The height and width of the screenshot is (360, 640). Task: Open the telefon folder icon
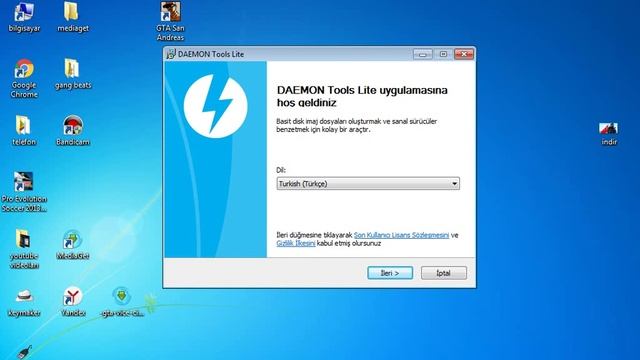click(24, 131)
